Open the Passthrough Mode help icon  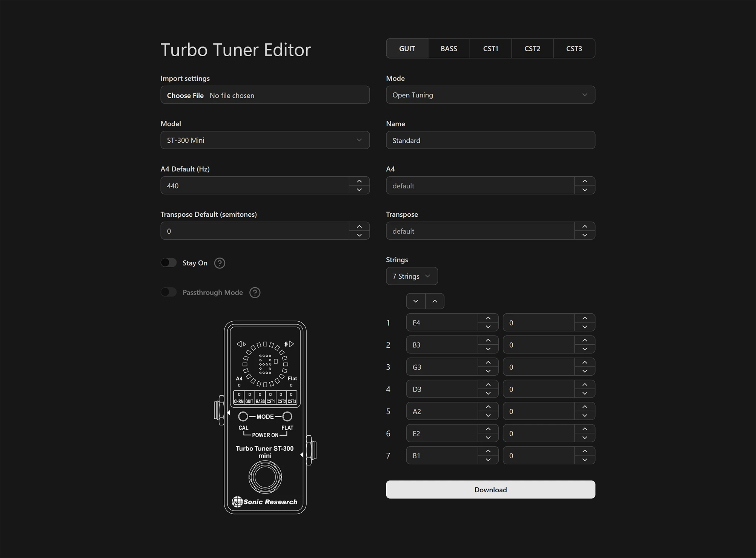(255, 293)
